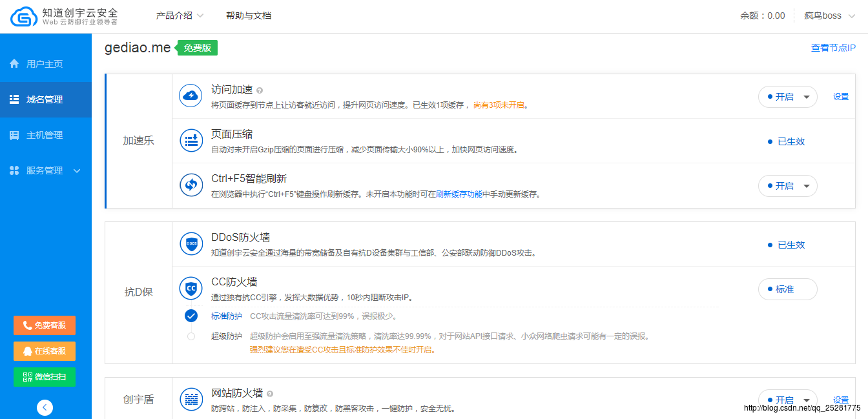Image resolution: width=868 pixels, height=419 pixels.
Task: Go to 主机管理 in the sidebar
Action: (45, 135)
